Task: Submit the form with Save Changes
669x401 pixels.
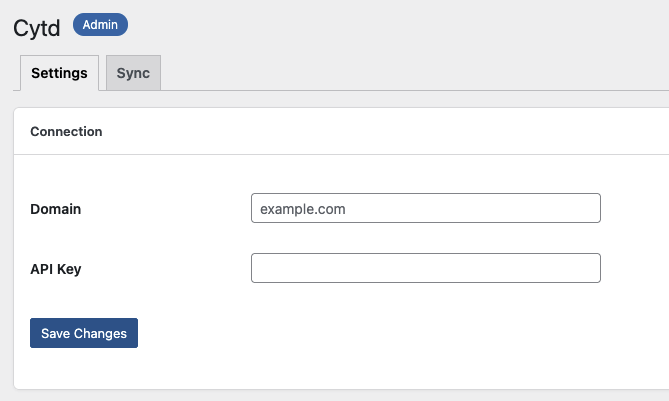Action: point(84,333)
